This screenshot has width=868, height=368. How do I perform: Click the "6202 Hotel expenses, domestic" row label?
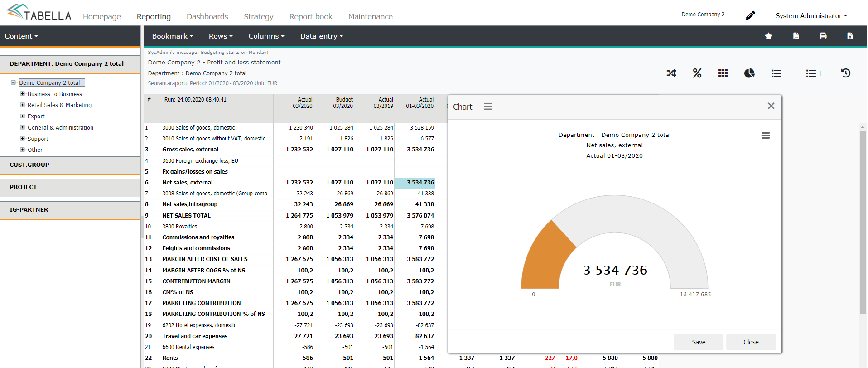tap(199, 325)
